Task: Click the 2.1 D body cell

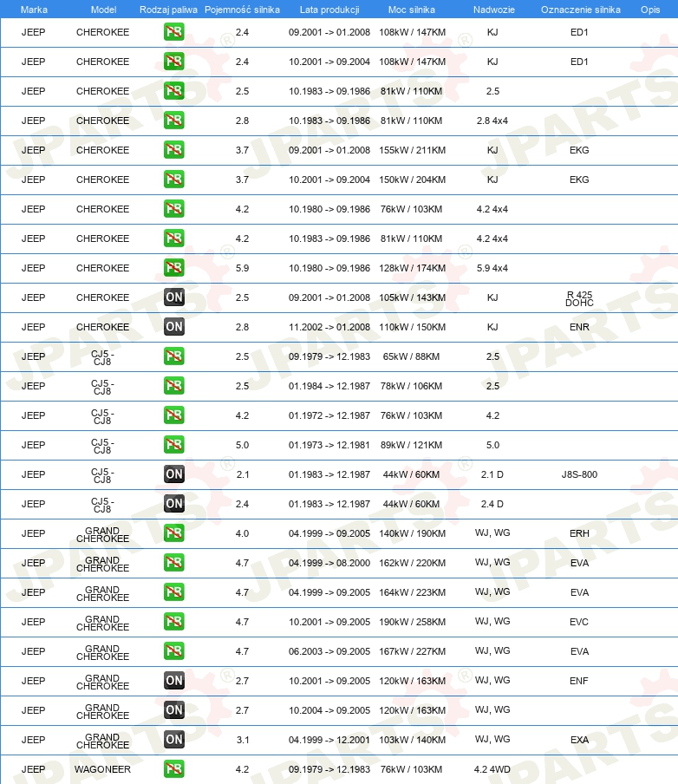Action: (492, 474)
